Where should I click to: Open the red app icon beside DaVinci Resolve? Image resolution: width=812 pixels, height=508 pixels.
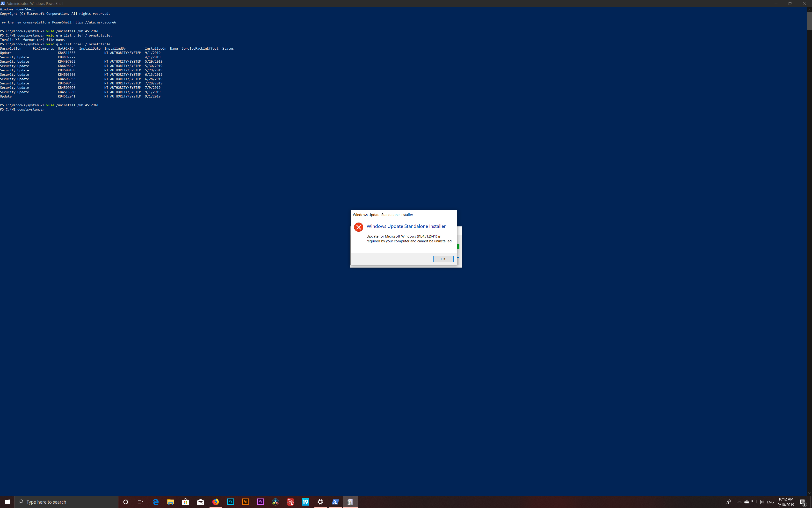point(290,502)
